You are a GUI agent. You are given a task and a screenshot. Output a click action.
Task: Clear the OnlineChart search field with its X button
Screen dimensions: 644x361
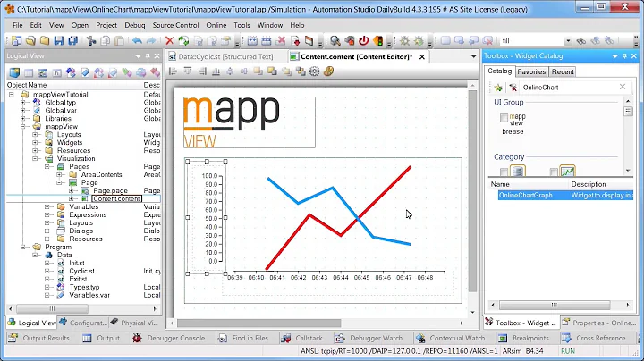point(623,87)
